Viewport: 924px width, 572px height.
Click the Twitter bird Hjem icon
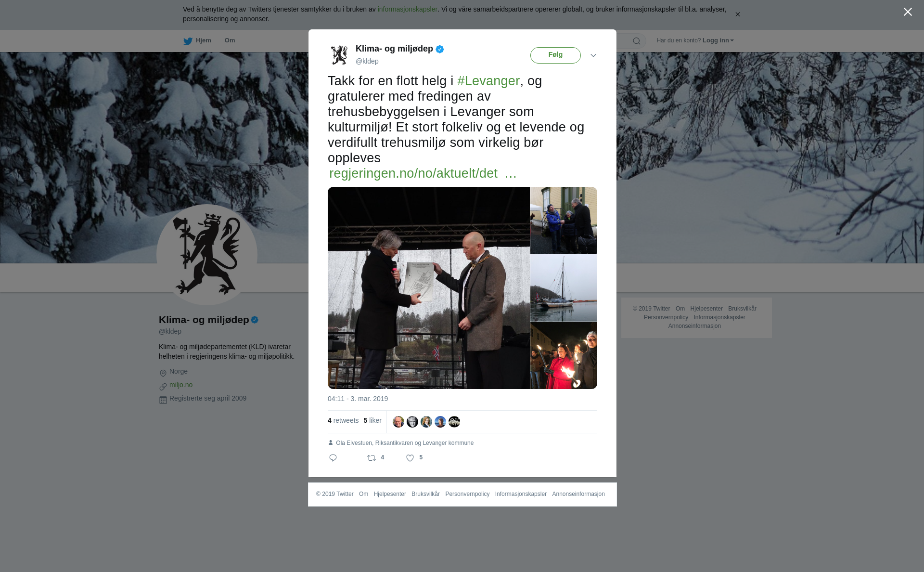pos(188,41)
